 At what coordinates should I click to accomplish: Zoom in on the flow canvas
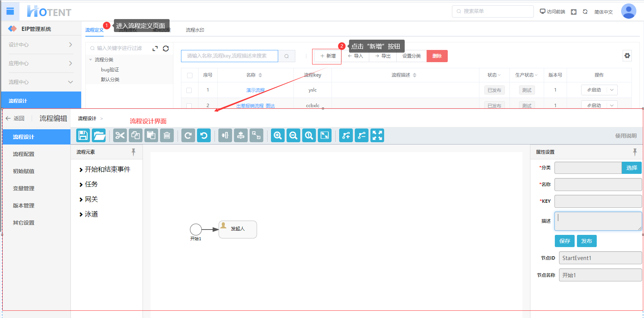pyautogui.click(x=278, y=135)
